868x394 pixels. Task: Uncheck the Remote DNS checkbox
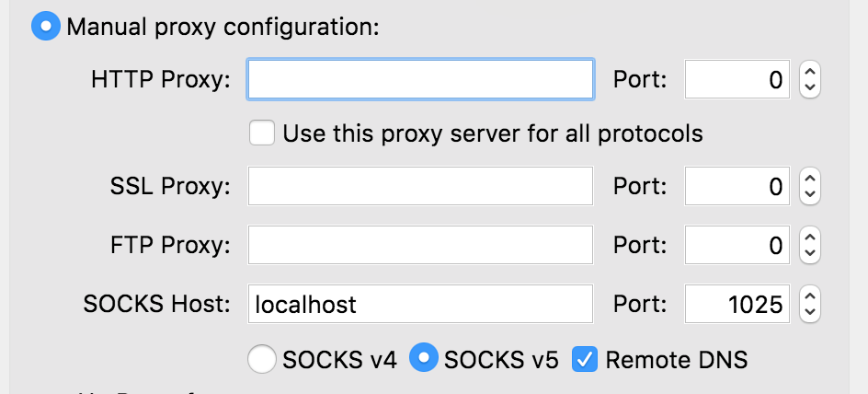(585, 360)
